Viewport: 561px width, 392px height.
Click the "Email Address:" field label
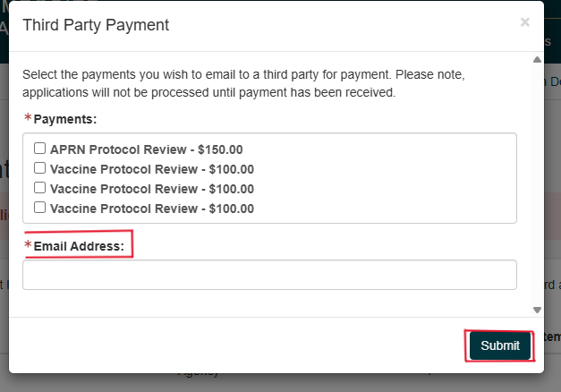coord(79,245)
